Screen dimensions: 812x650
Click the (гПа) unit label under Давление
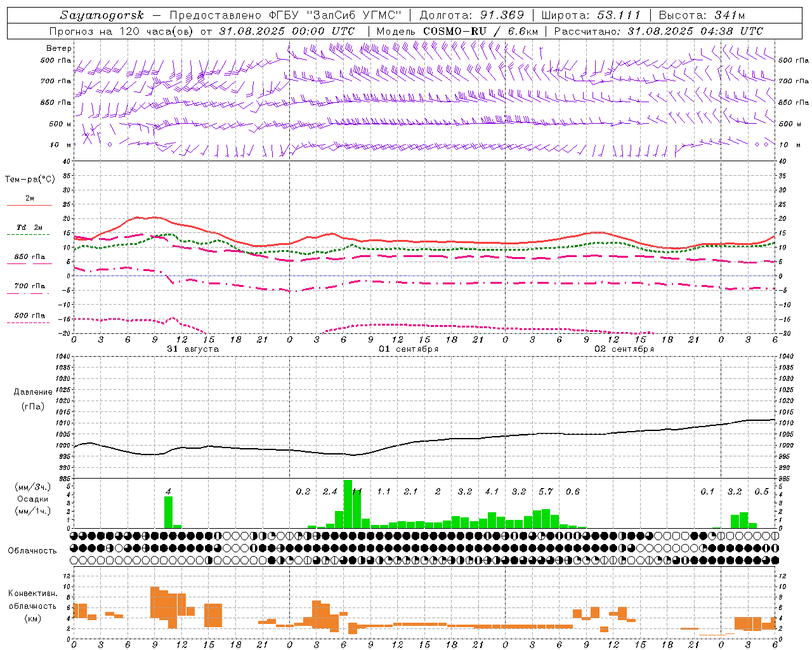pyautogui.click(x=32, y=407)
